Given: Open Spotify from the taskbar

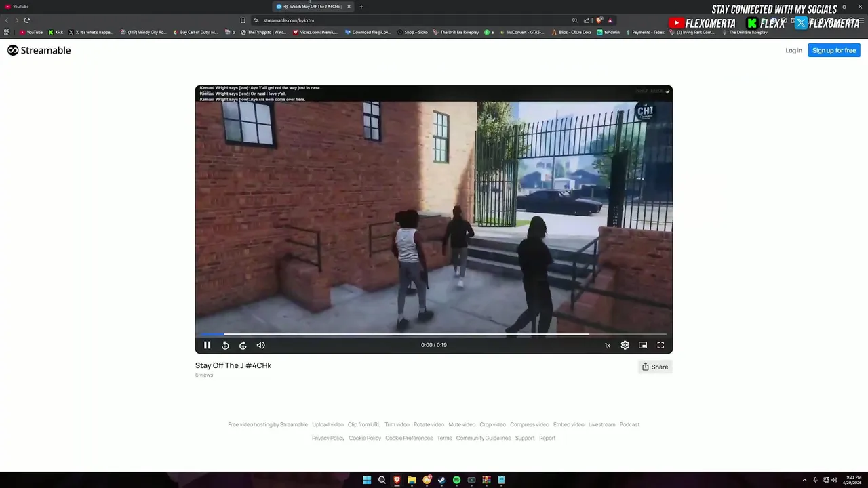Looking at the screenshot, I should (x=456, y=480).
